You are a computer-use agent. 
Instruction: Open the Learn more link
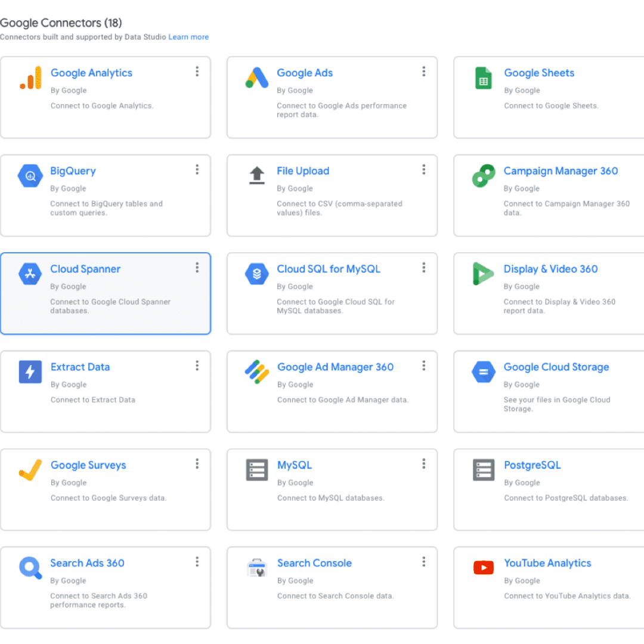tap(188, 37)
